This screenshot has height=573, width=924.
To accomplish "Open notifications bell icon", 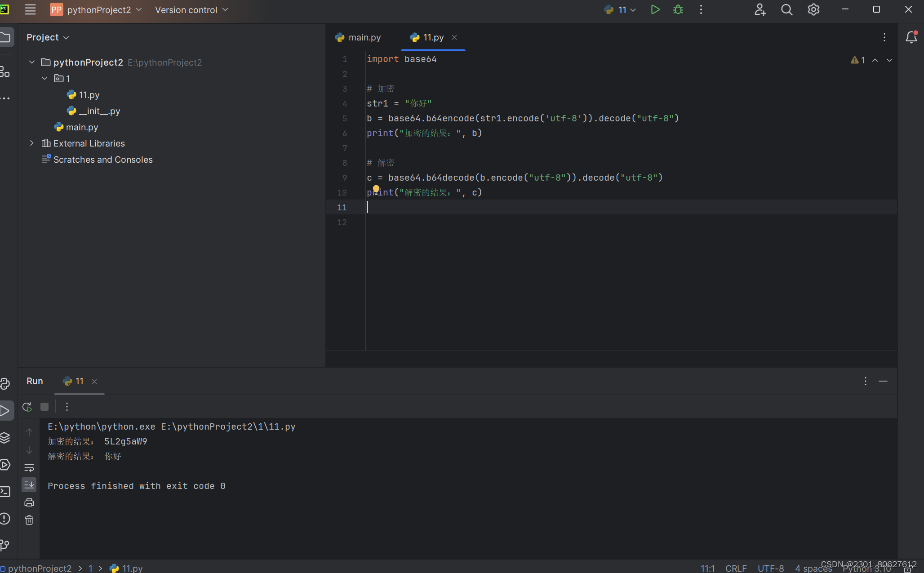I will pos(911,37).
